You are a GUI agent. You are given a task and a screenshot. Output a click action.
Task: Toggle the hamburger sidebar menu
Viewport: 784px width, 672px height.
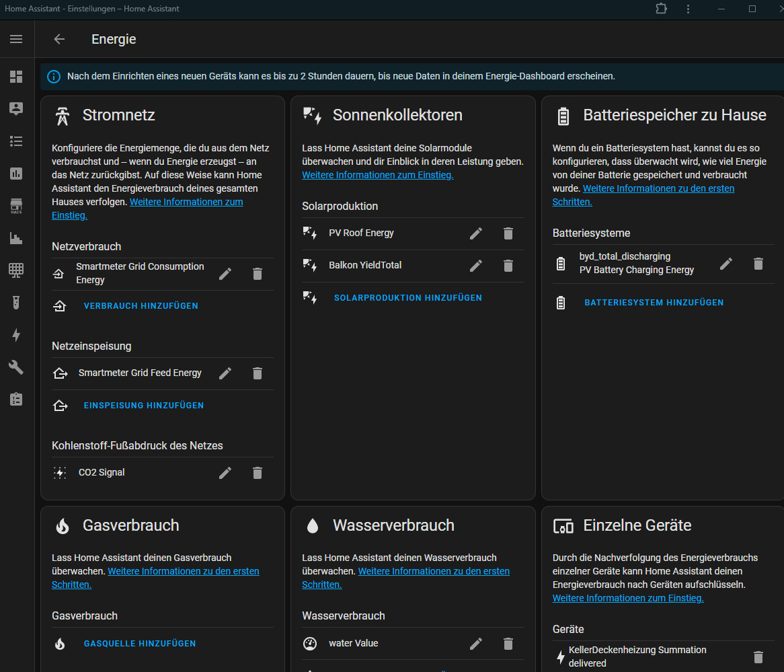(16, 39)
